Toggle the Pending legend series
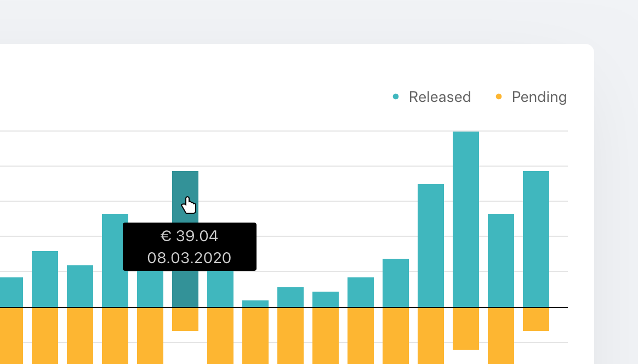The width and height of the screenshot is (638, 364). [531, 97]
